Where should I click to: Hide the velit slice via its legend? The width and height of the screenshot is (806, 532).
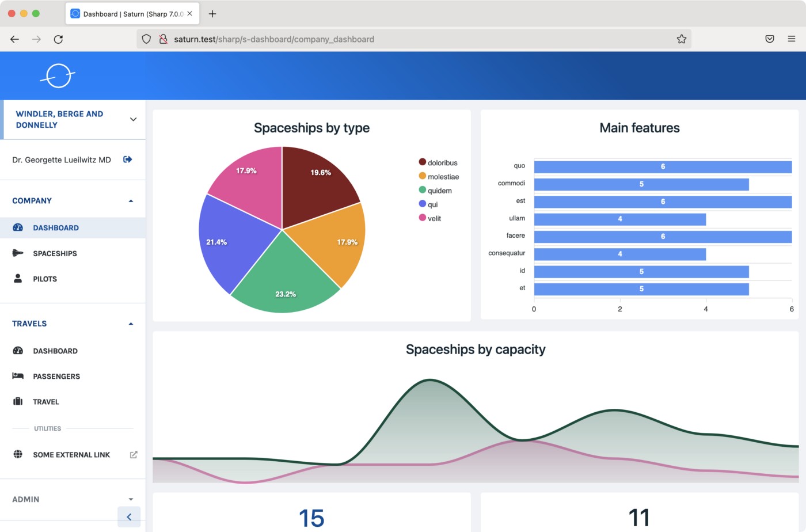click(x=430, y=218)
